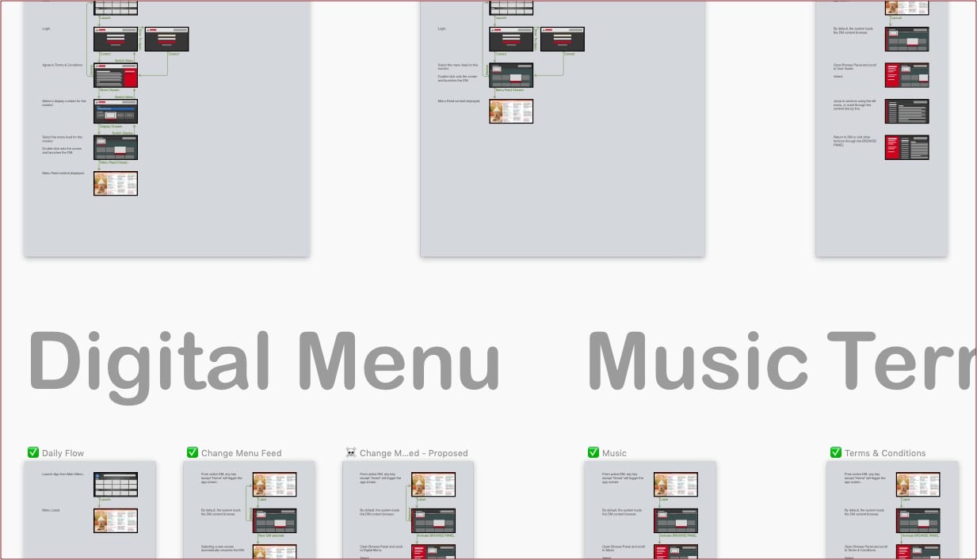Viewport: 977px width, 560px height.
Task: Select the bottom thumbnail beside 'Return to DM' text
Action: 906,147
